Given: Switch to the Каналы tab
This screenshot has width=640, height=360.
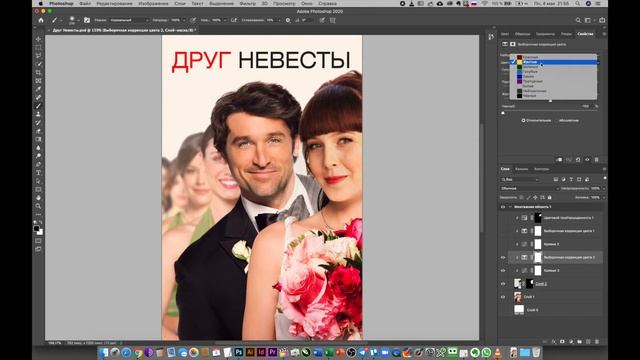Looking at the screenshot, I should coord(521,169).
